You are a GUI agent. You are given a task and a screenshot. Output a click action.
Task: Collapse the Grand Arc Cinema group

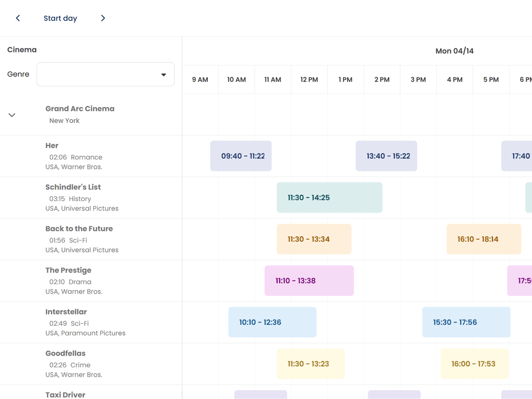(12, 115)
